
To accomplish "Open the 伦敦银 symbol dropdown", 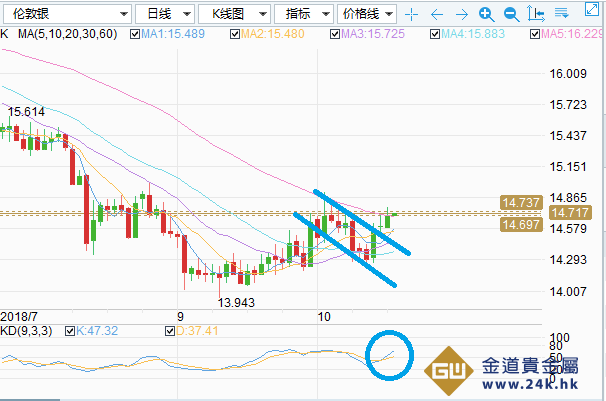I will pyautogui.click(x=66, y=14).
